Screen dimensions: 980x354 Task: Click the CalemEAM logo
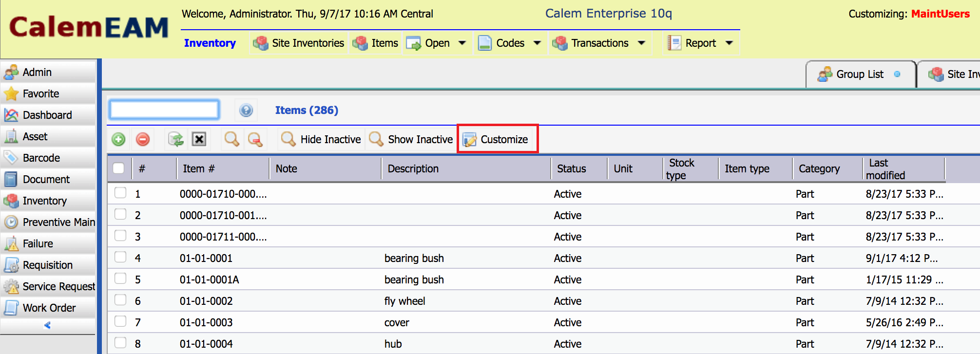(89, 27)
